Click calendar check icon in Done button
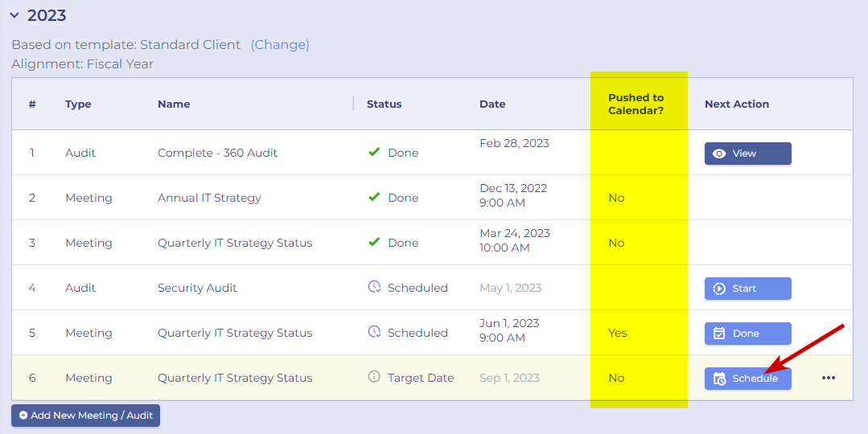868x434 pixels. coord(719,334)
